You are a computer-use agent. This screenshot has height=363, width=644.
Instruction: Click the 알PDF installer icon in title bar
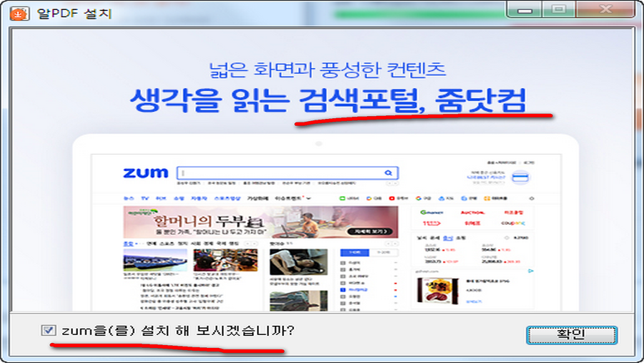tap(19, 14)
